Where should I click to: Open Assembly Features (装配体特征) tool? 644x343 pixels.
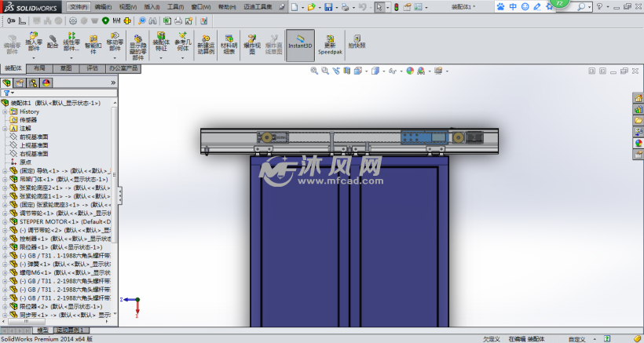[x=161, y=42]
